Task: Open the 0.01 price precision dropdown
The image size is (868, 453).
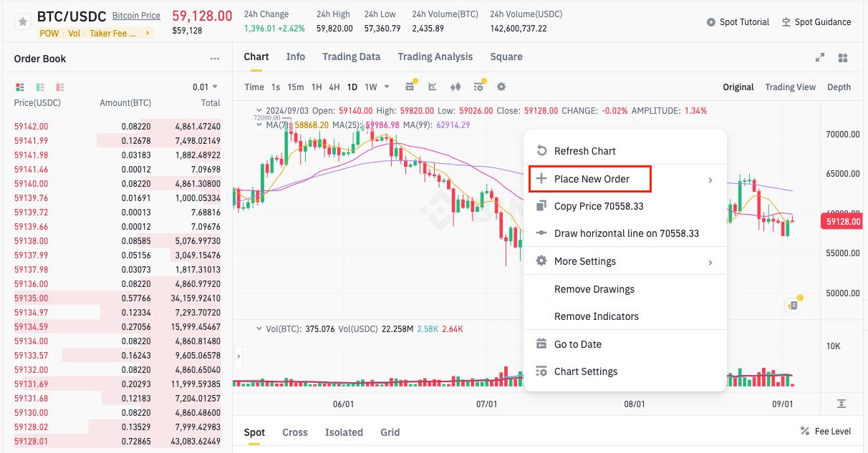Action: coord(205,87)
